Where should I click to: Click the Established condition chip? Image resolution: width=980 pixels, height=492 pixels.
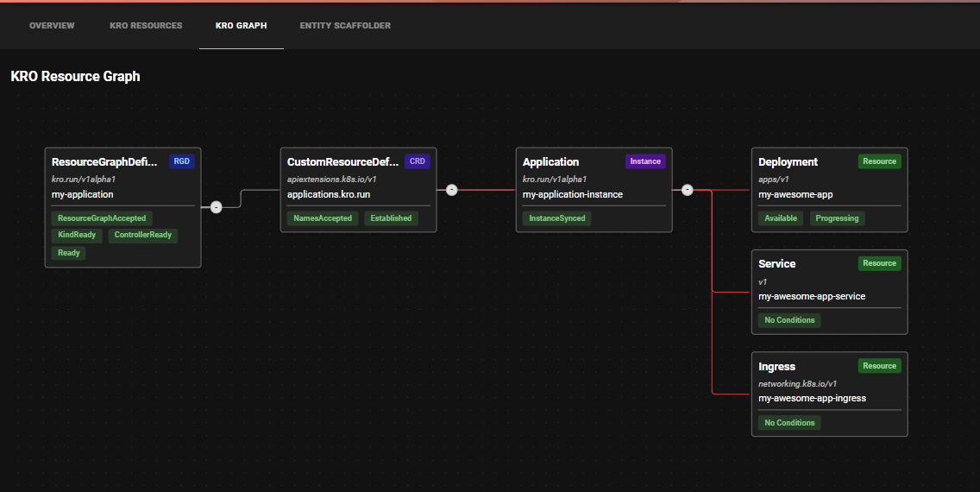391,218
